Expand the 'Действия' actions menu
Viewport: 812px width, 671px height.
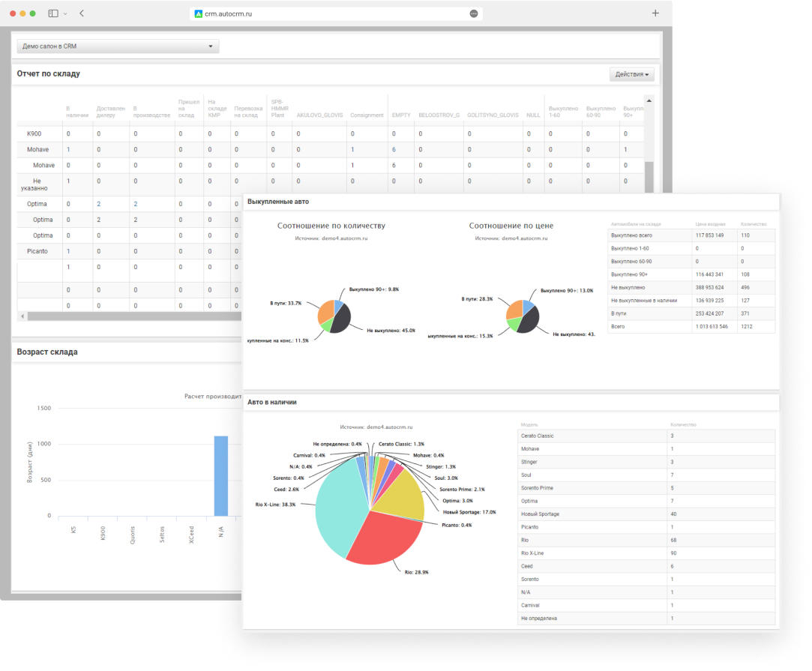(x=633, y=74)
